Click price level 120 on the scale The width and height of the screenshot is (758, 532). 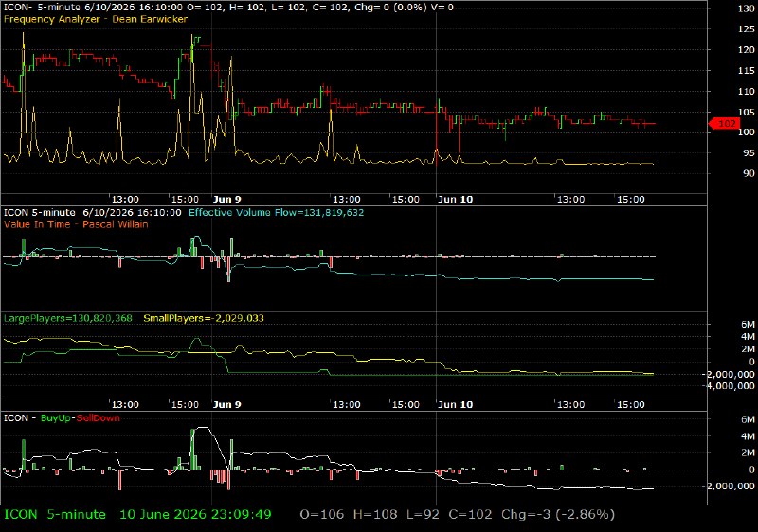747,50
